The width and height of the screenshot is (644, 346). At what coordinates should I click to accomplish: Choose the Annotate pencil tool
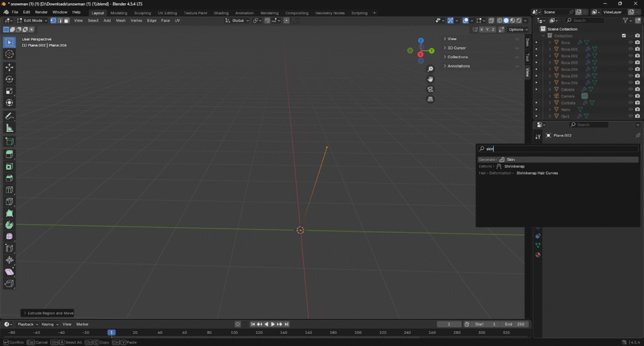[x=9, y=116]
